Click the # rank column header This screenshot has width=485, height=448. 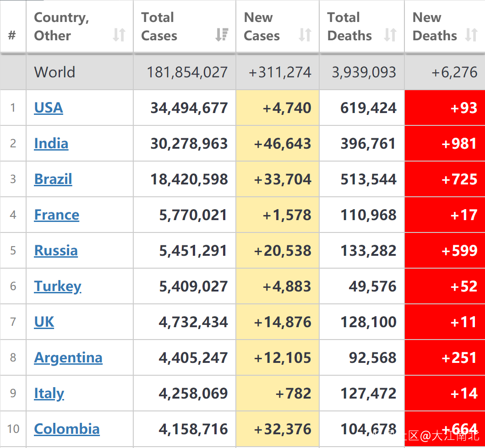point(12,35)
